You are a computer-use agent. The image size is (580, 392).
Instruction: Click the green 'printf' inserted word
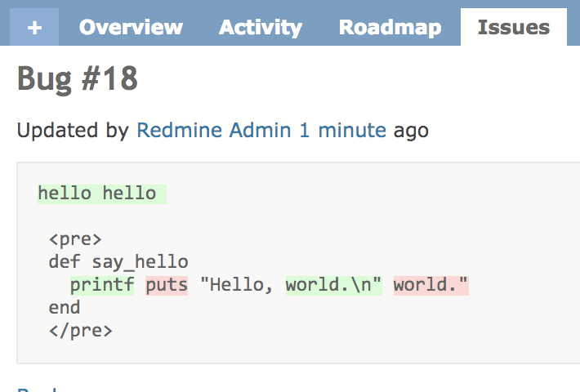click(102, 286)
